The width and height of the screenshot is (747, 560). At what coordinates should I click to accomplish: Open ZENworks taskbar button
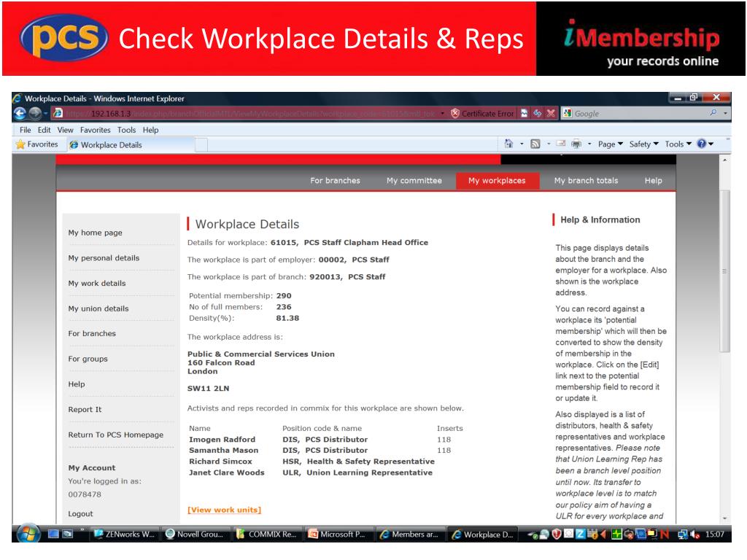tap(124, 534)
